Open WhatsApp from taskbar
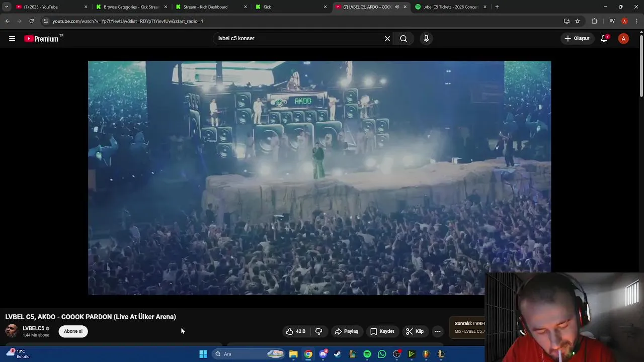644x362 pixels. pos(382,354)
